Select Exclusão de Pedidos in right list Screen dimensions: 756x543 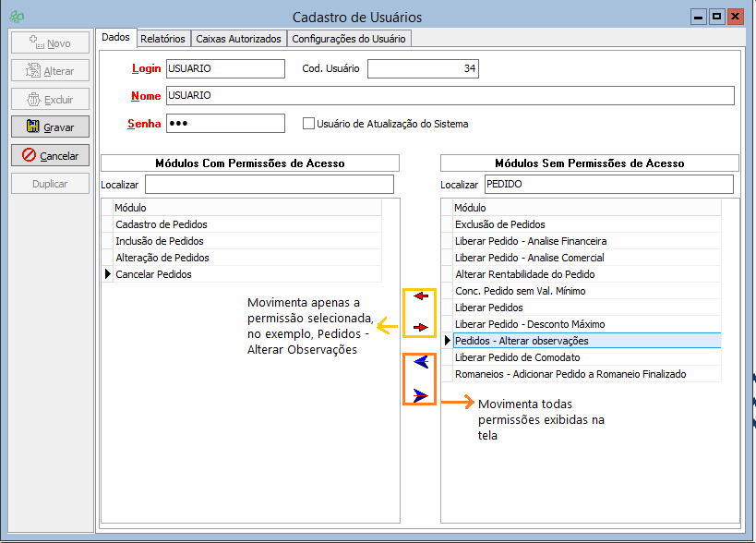[499, 224]
